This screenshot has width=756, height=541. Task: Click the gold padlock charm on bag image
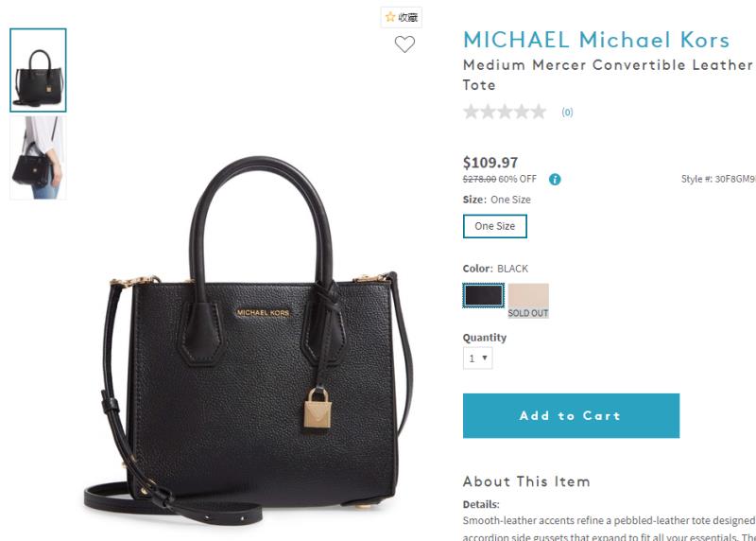click(317, 409)
